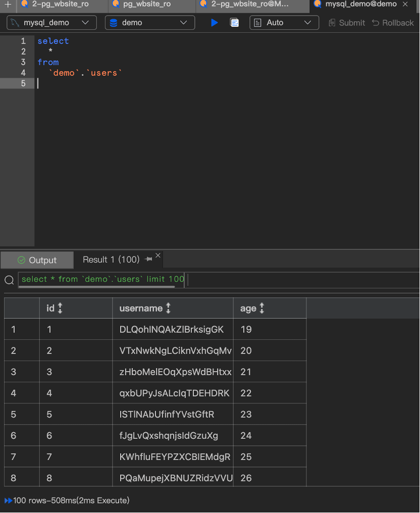The height and width of the screenshot is (513, 420).
Task: Click the id column header
Action: click(76, 308)
